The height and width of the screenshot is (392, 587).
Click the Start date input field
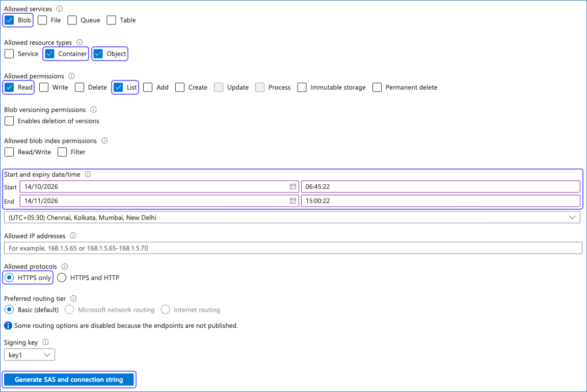tap(159, 187)
